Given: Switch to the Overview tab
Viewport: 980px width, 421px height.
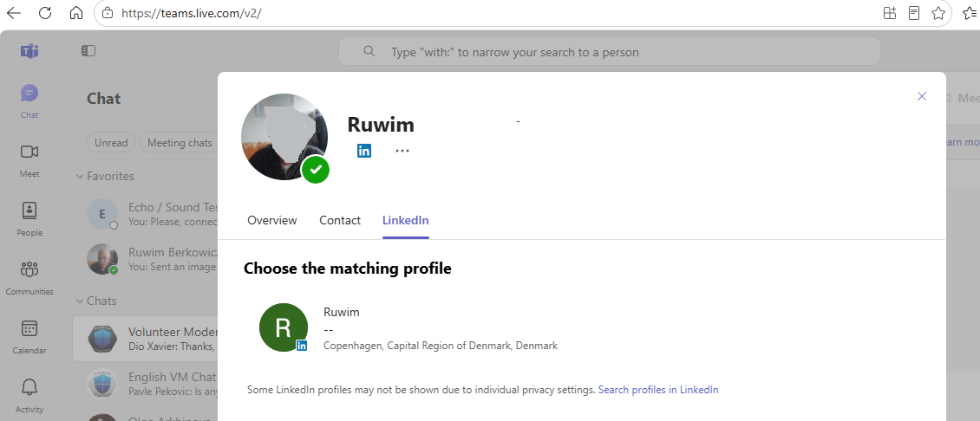Looking at the screenshot, I should (271, 221).
